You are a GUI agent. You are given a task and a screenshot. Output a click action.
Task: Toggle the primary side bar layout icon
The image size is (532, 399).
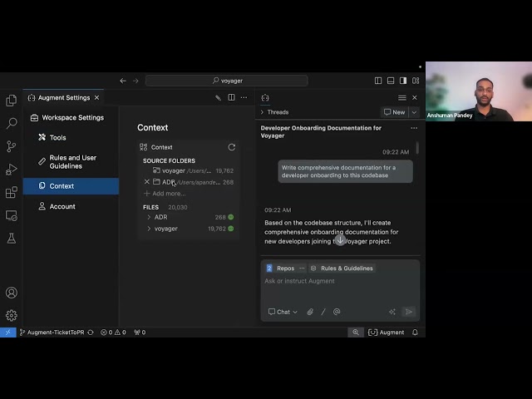coord(378,81)
